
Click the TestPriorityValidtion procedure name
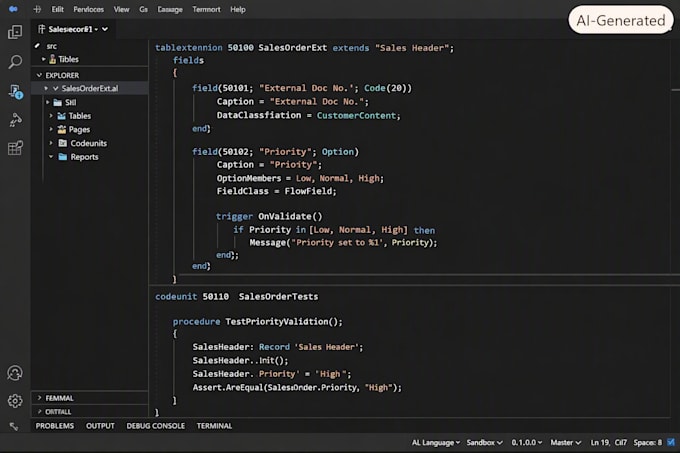coord(277,321)
